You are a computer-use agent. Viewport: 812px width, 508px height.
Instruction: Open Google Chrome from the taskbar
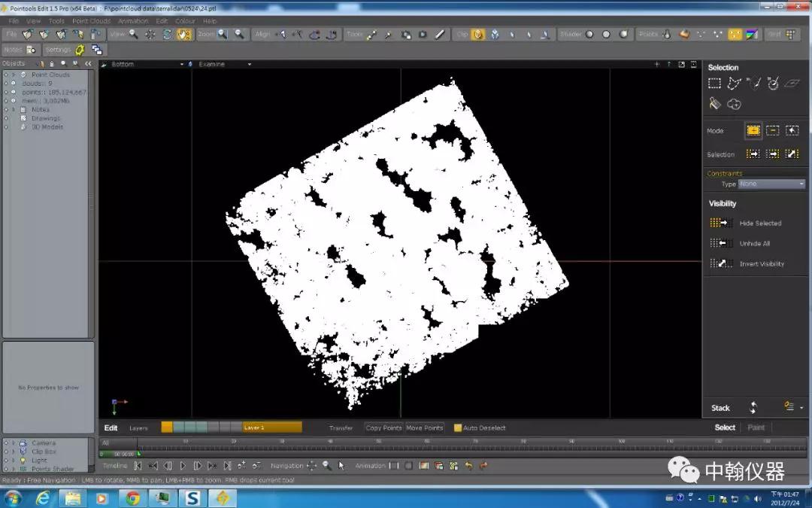(132, 498)
